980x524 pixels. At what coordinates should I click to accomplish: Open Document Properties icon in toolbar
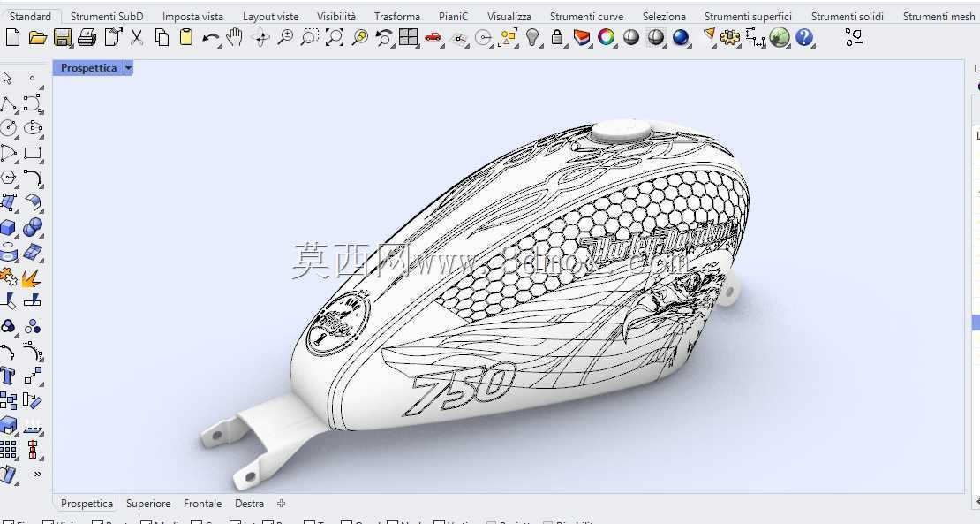point(112,37)
